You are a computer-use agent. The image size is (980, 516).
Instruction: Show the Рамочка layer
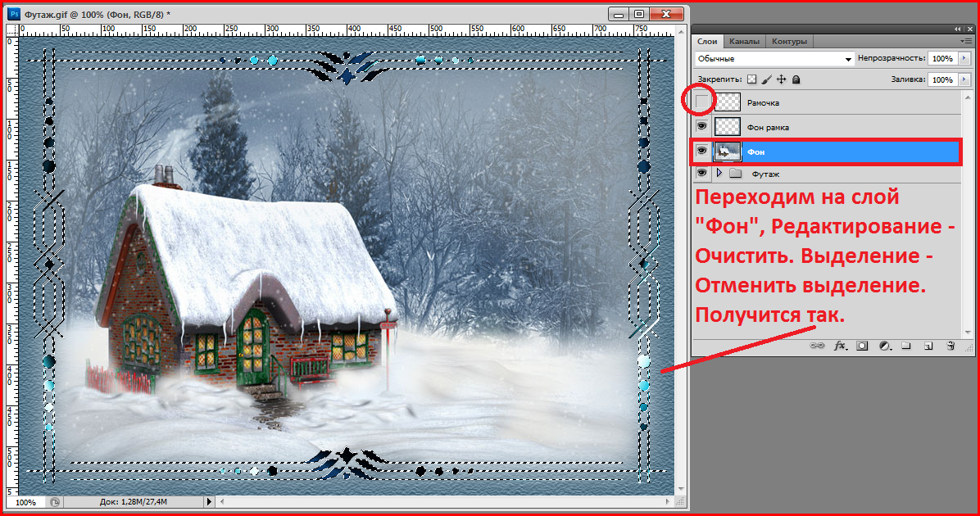point(702,102)
